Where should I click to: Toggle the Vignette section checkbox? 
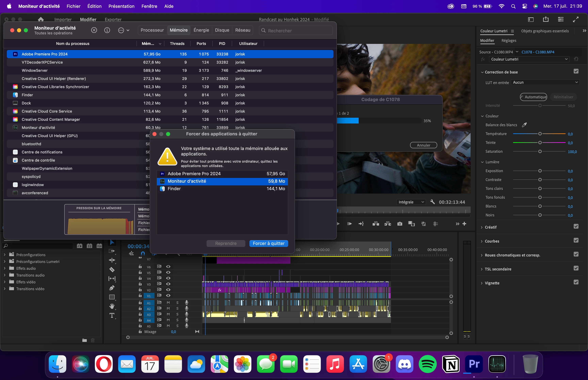tap(576, 282)
